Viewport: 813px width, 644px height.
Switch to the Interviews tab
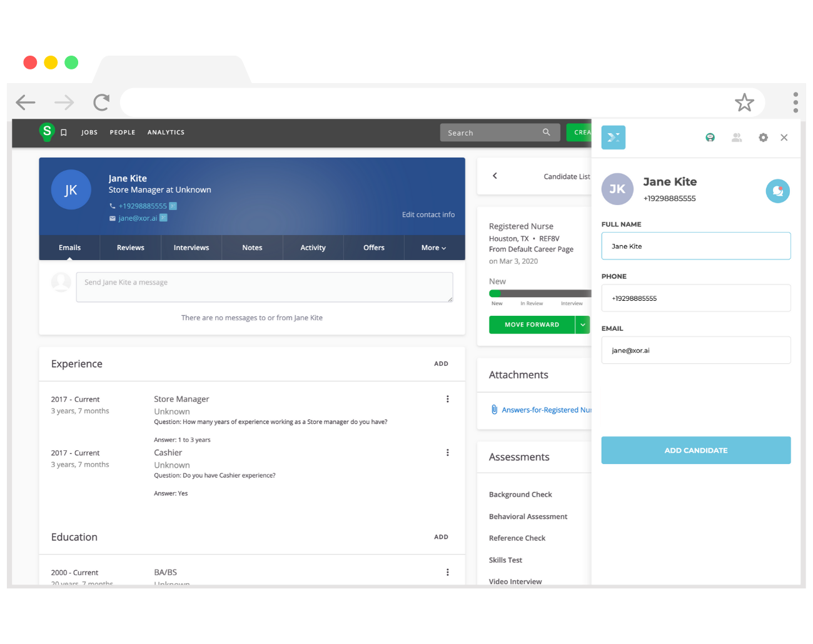(x=191, y=248)
